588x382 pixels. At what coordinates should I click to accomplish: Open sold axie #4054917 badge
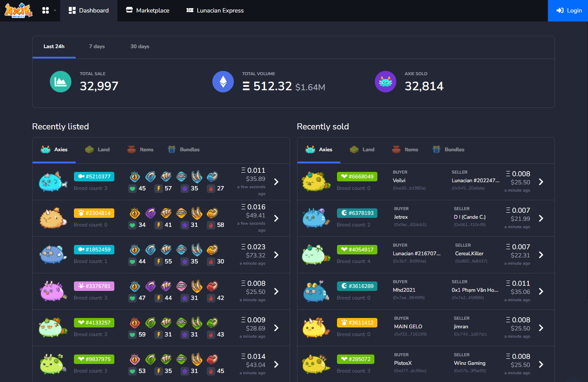pos(357,250)
